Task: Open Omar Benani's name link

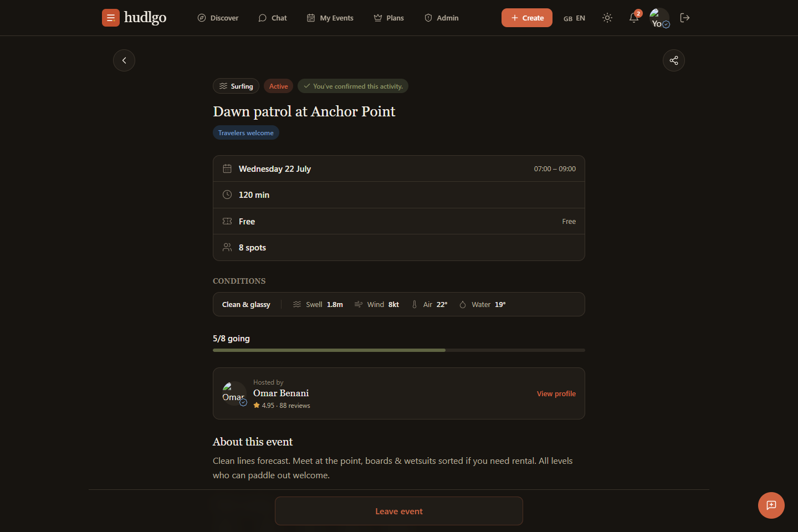Action: [x=281, y=393]
